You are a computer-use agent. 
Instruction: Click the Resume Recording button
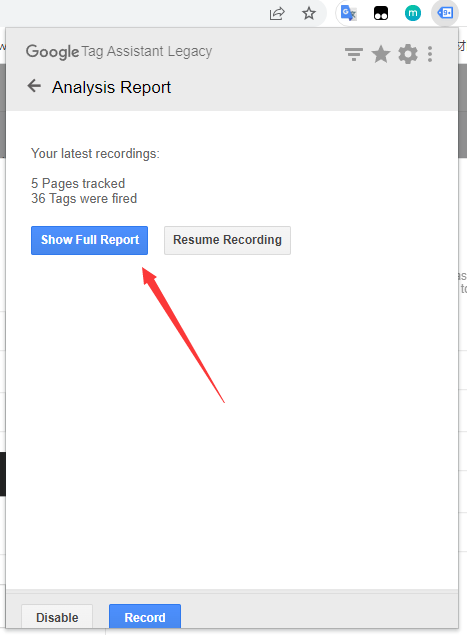point(227,240)
